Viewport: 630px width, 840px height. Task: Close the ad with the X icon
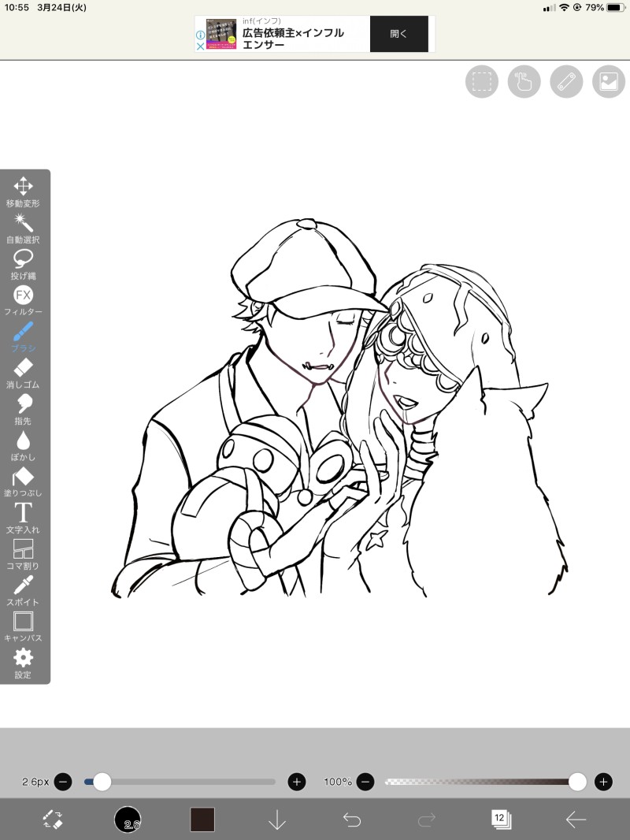[200, 46]
